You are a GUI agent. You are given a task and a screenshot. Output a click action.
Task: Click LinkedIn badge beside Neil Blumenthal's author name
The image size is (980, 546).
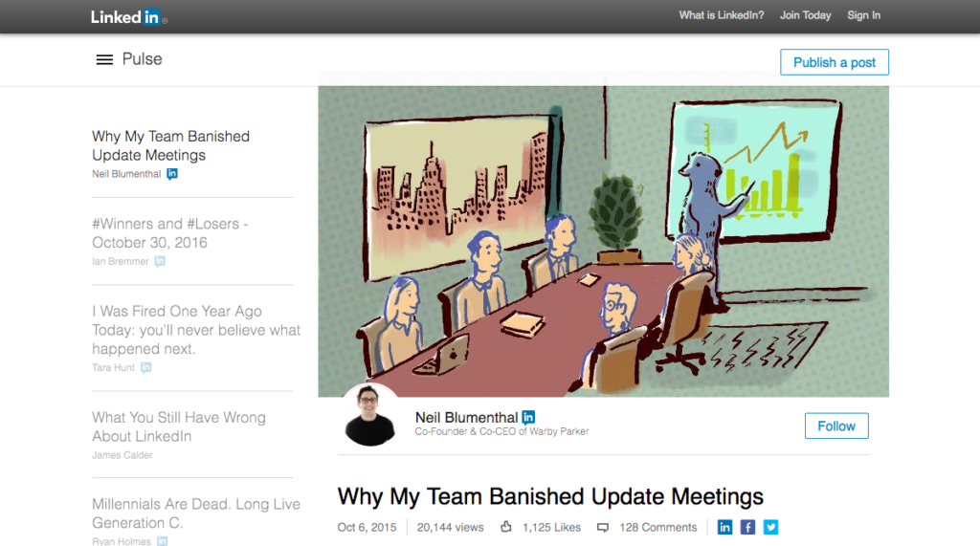(528, 417)
